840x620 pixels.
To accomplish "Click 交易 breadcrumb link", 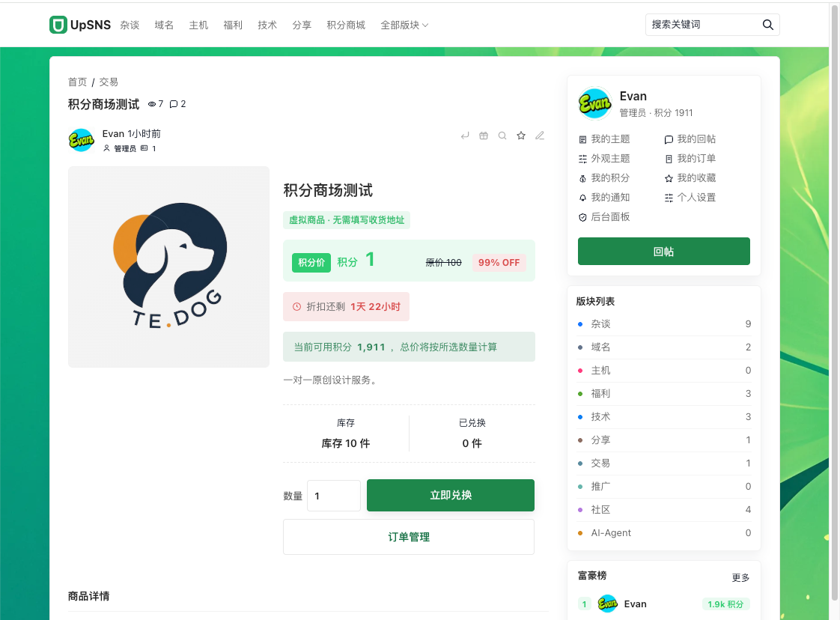I will (109, 82).
